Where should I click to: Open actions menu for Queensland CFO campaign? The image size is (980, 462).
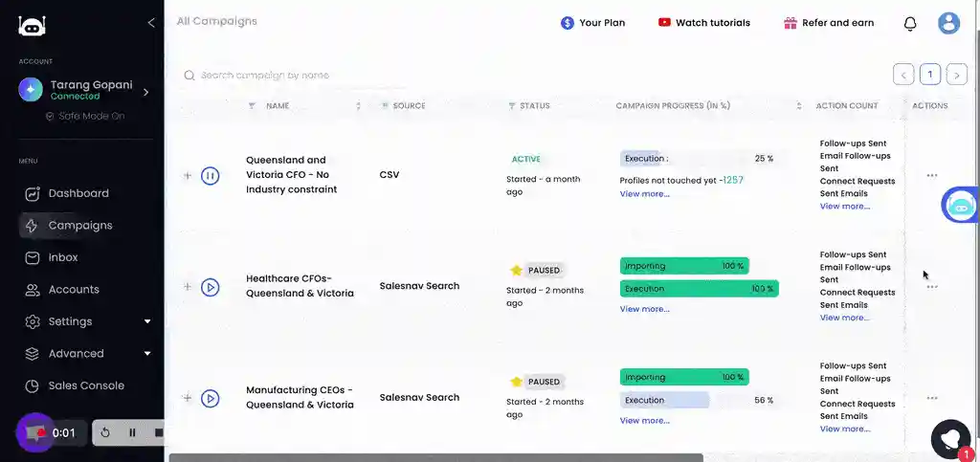click(x=932, y=175)
